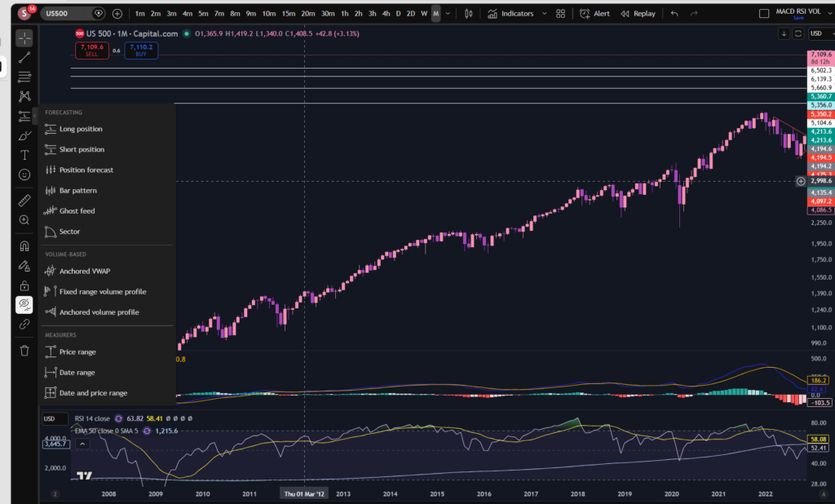The image size is (835, 504).
Task: Choose Anchored volume profile
Action: pyautogui.click(x=107, y=312)
